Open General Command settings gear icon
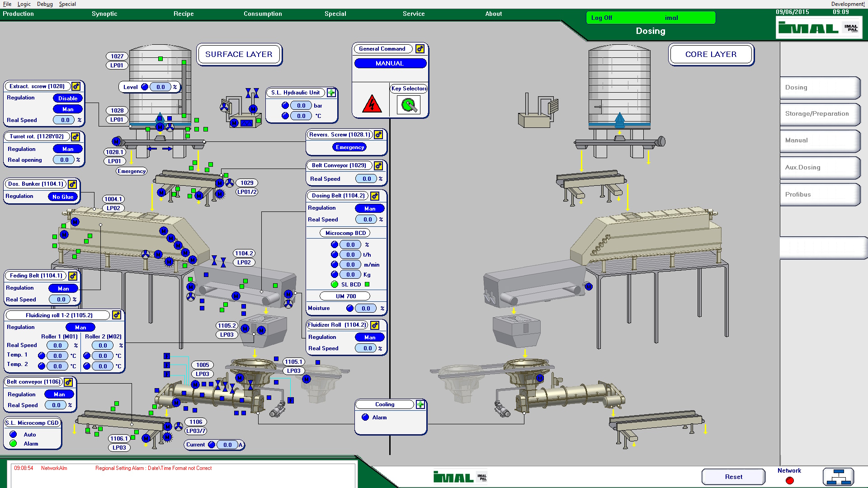This screenshot has height=488, width=868. tap(420, 49)
